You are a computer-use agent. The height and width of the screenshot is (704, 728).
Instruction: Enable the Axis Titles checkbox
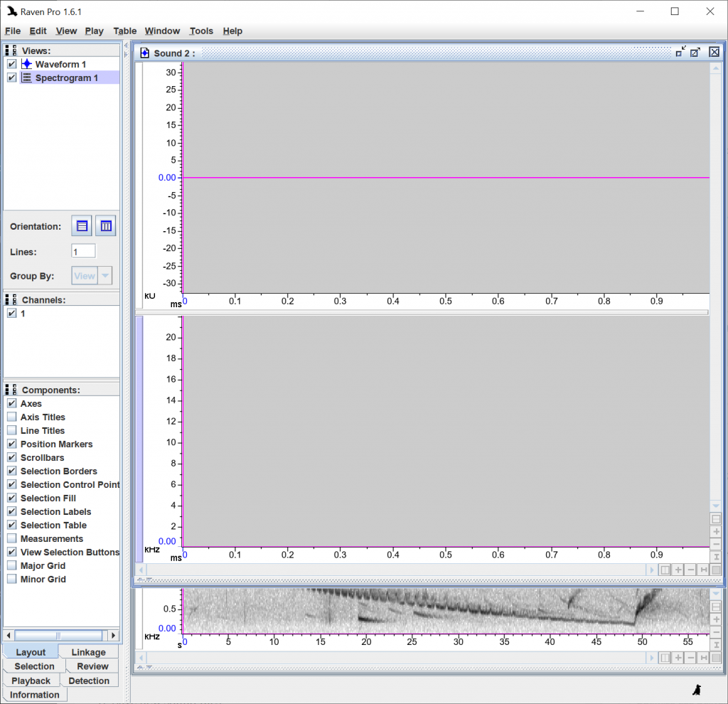10,417
